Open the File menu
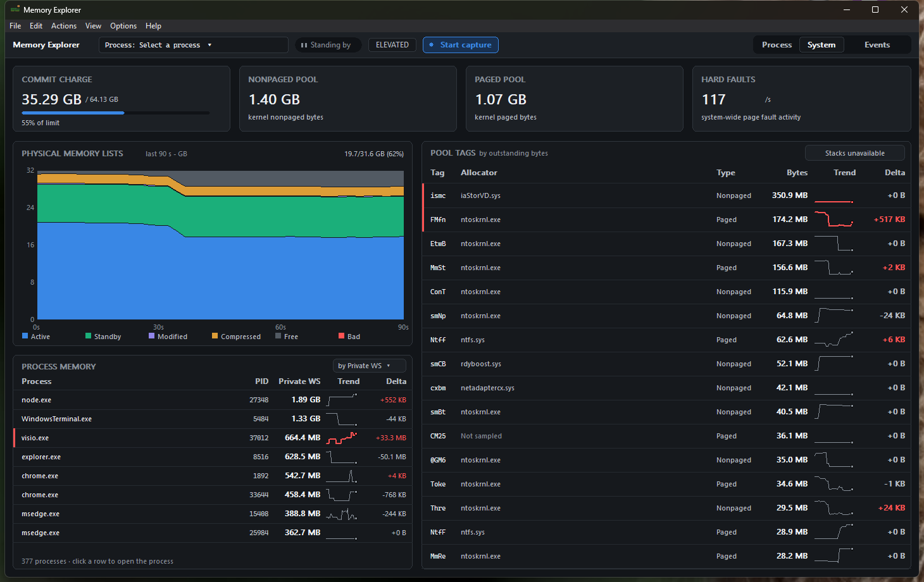The width and height of the screenshot is (924, 582). (15, 26)
